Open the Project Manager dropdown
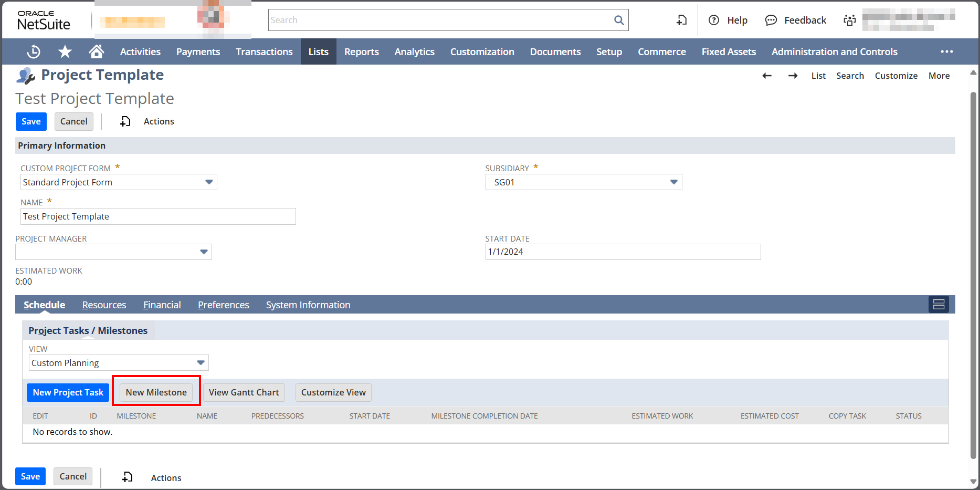Screen dimensions: 980x490 pyautogui.click(x=204, y=252)
